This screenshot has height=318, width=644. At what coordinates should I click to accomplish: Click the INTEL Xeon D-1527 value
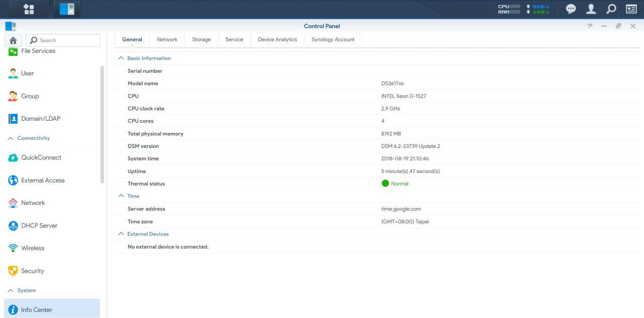pos(404,96)
